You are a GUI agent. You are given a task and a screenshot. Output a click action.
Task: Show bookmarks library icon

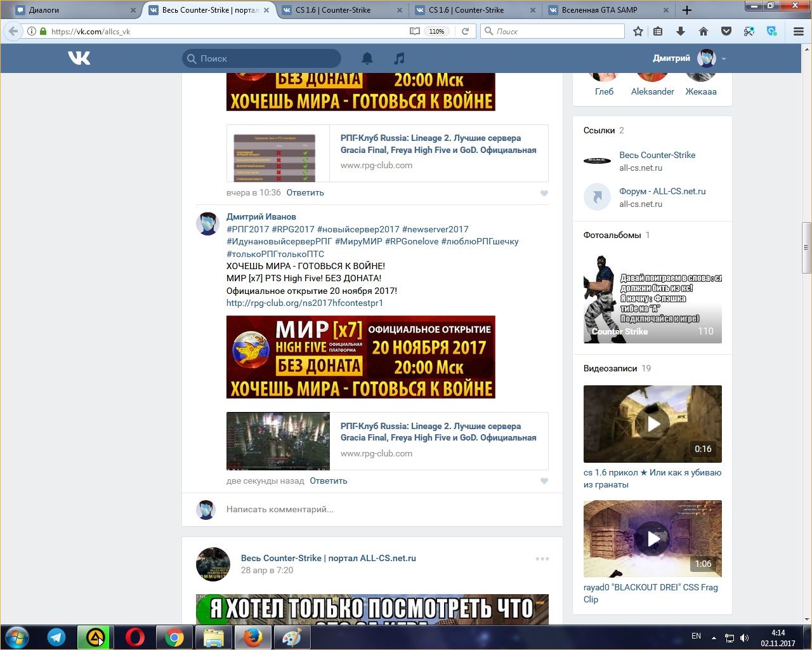(x=658, y=31)
